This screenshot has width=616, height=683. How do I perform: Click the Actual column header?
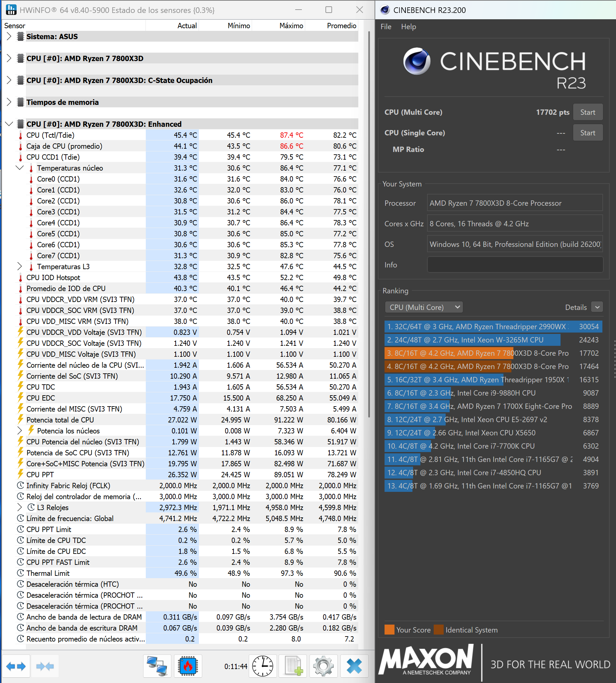tap(172, 26)
